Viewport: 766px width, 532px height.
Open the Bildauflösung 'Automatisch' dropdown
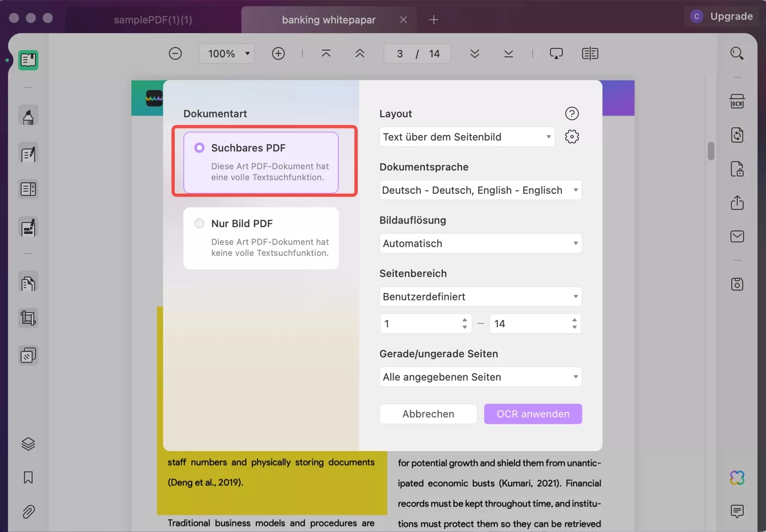click(481, 243)
